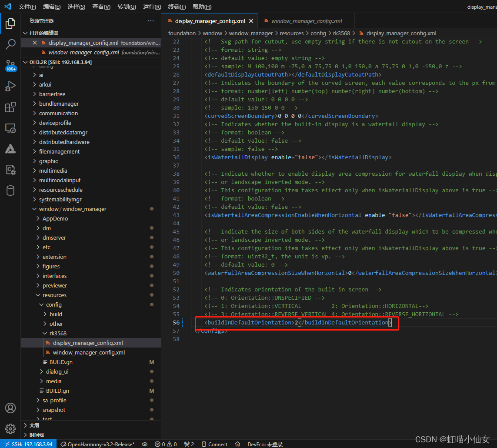Open the Remote Explorer view
The image size is (497, 448).
click(x=10, y=128)
